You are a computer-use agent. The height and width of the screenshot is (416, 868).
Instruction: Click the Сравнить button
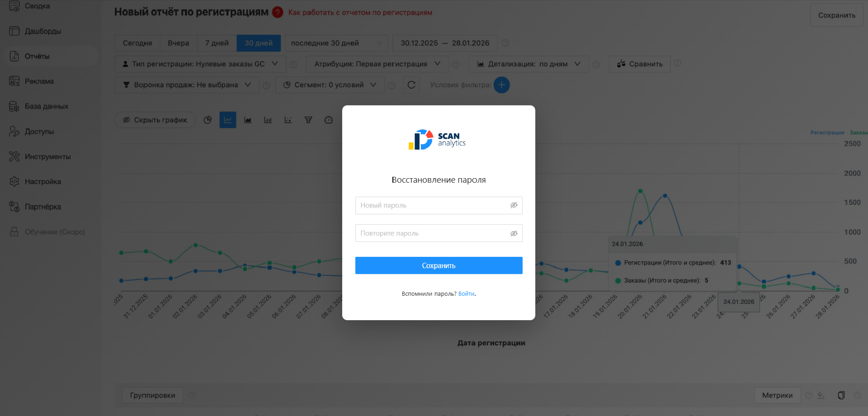(640, 64)
